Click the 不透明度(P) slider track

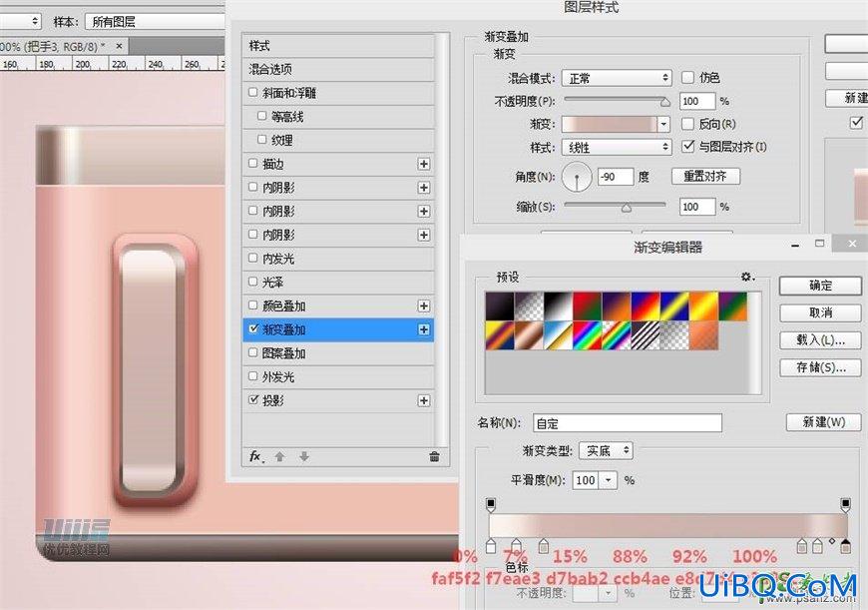617,99
